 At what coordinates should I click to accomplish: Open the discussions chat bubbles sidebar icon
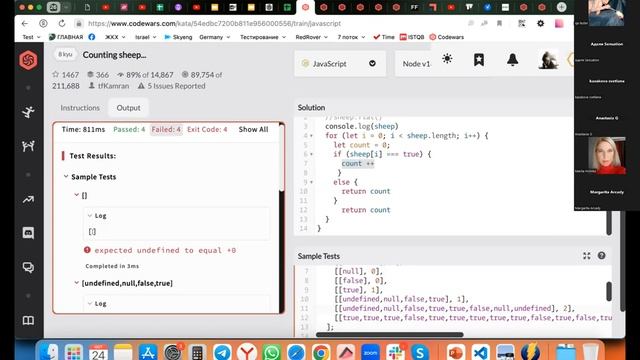(28, 267)
